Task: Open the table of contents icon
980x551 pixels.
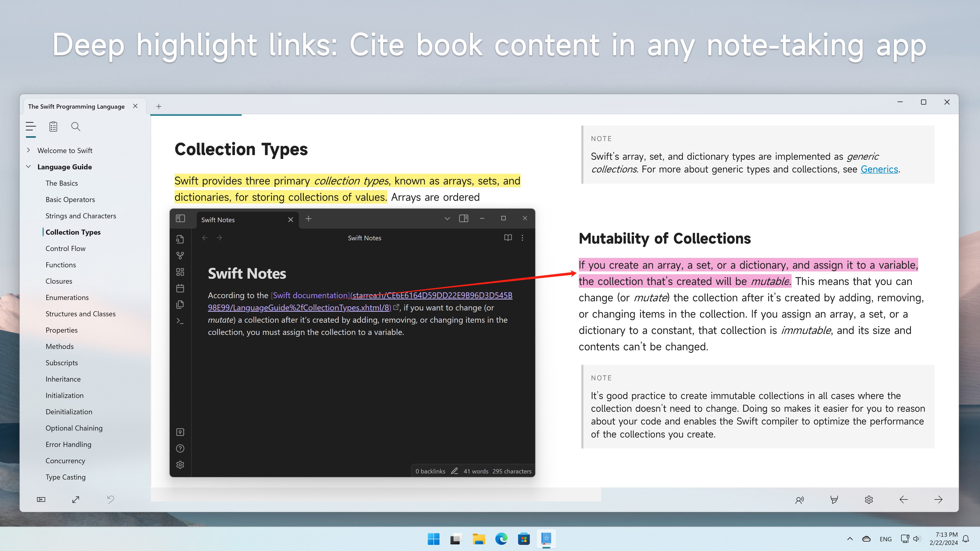Action: [x=31, y=127]
